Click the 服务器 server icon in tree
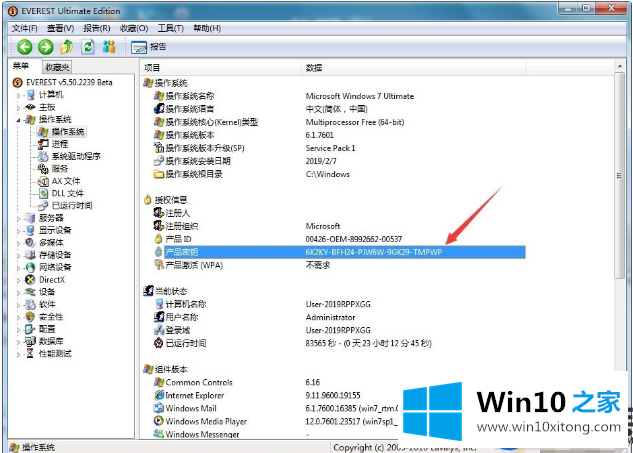 (30, 218)
